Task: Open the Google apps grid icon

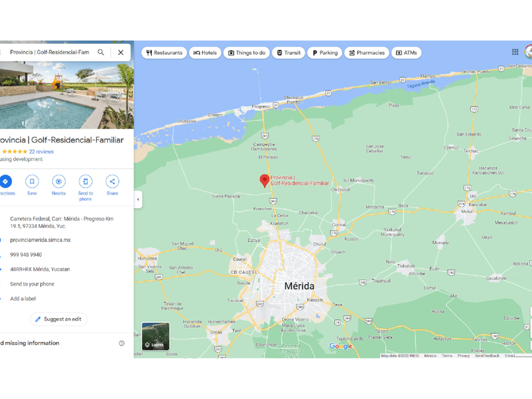Action: (515, 52)
